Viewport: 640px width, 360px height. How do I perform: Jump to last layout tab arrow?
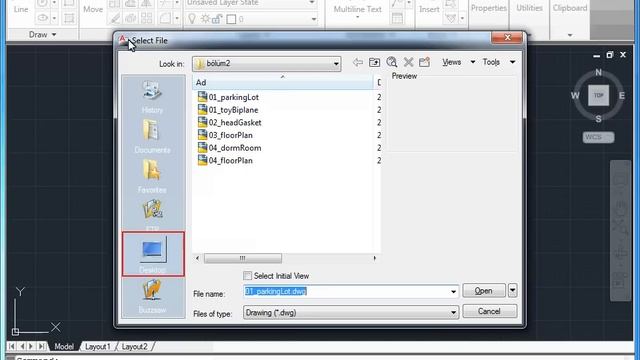[x=42, y=347]
